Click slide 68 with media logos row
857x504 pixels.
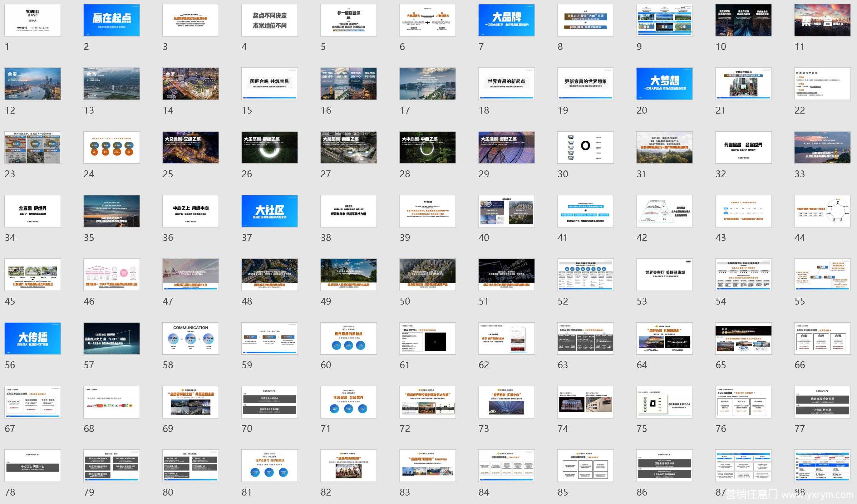point(111,402)
